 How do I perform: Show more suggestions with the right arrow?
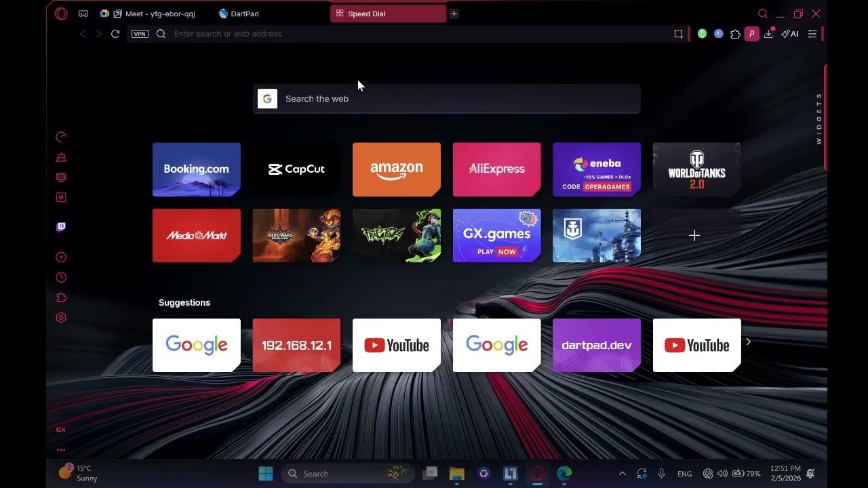(748, 342)
